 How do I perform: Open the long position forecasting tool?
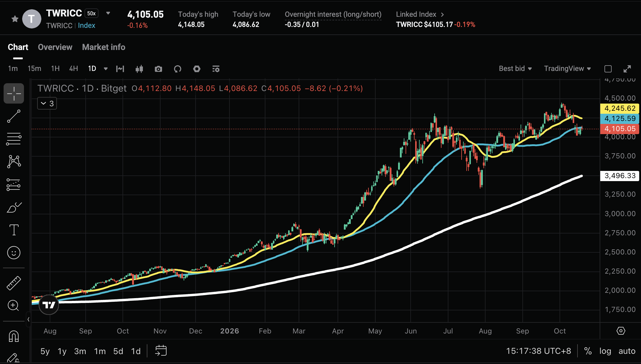14,185
